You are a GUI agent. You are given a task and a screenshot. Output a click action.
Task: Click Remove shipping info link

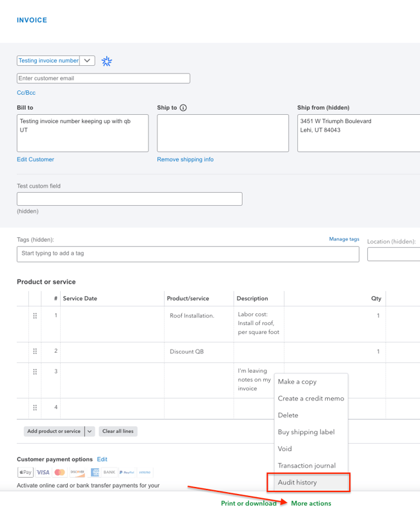pyautogui.click(x=185, y=159)
